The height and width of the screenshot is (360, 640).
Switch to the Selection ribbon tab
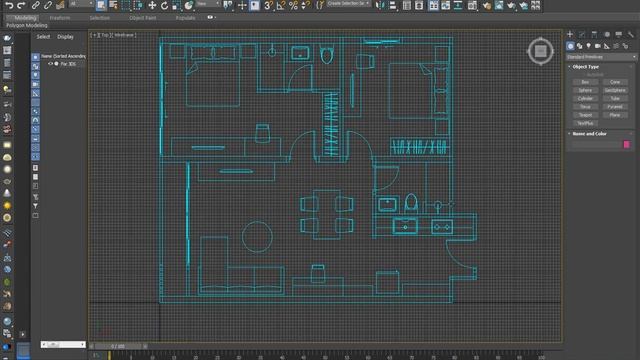pyautogui.click(x=100, y=18)
